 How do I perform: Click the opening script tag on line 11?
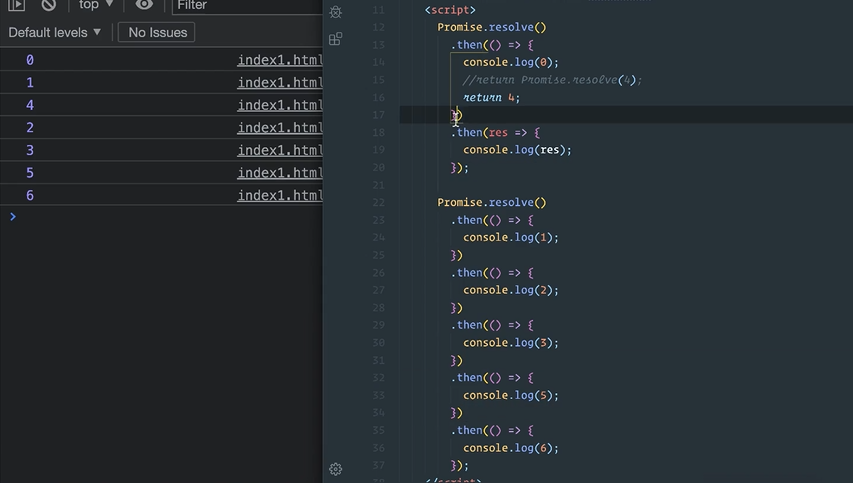[x=450, y=10]
